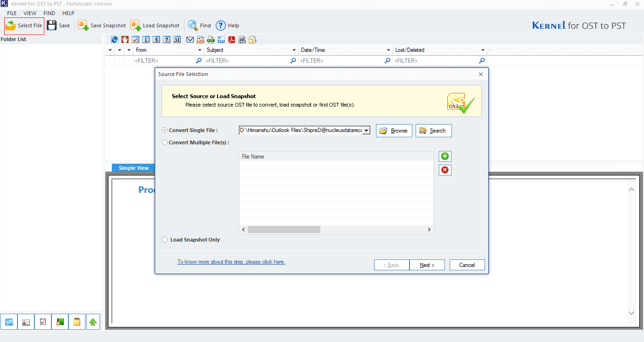This screenshot has width=644, height=342.
Task: Click the Search button in dialog
Action: click(x=434, y=131)
